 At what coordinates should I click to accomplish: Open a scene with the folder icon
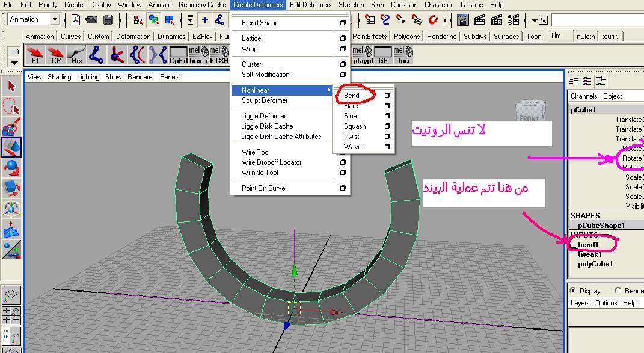pyautogui.click(x=91, y=20)
